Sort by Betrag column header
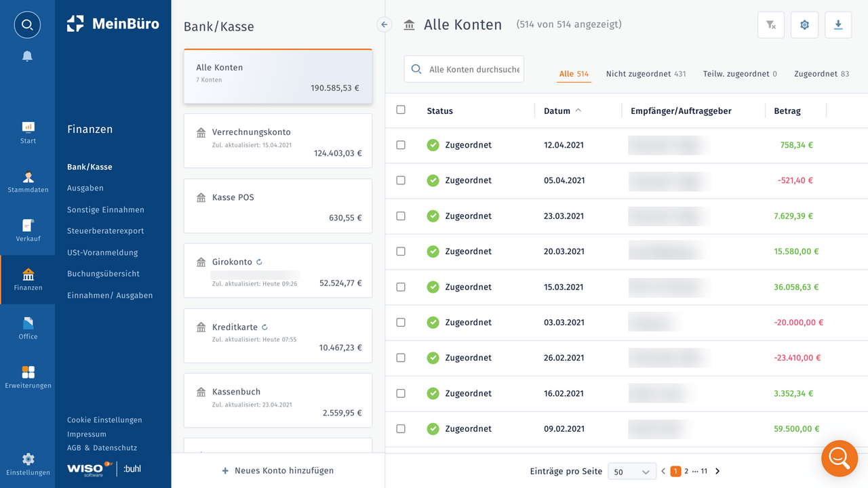 787,111
